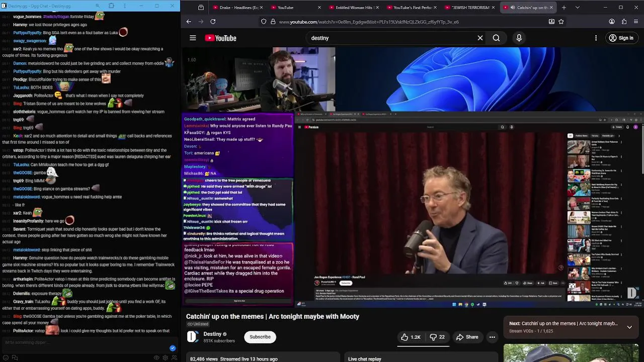Save page to Pocket-style address bar icon

pyautogui.click(x=551, y=22)
